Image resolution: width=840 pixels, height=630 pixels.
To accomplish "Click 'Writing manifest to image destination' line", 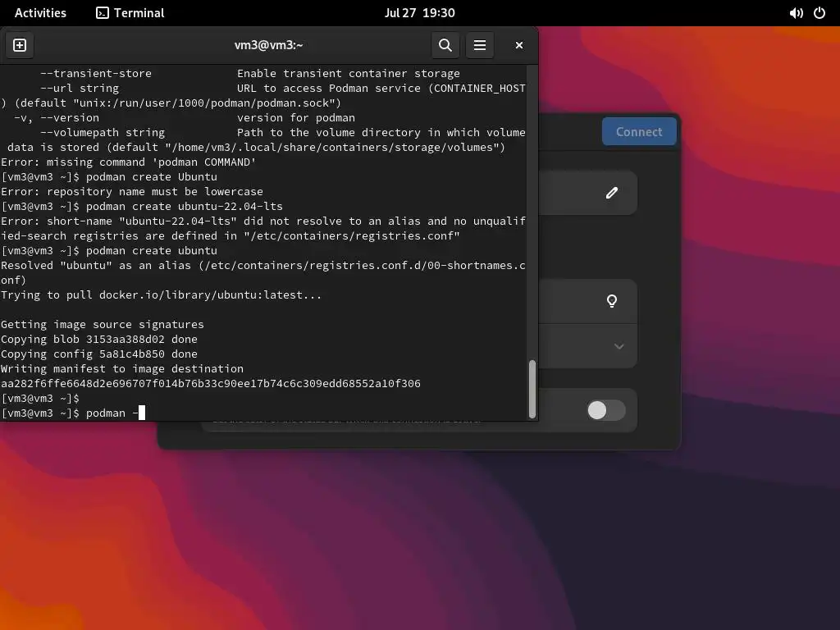I will 122,368.
